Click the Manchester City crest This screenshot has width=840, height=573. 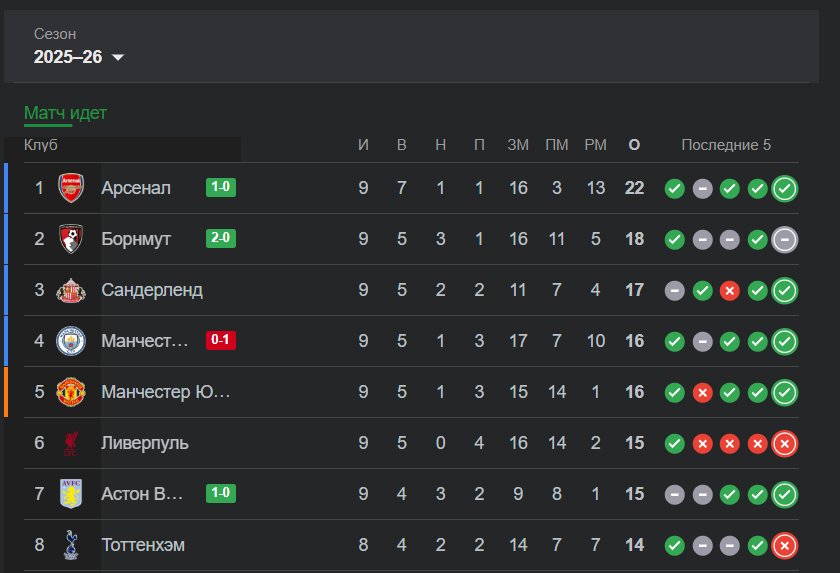pos(71,341)
